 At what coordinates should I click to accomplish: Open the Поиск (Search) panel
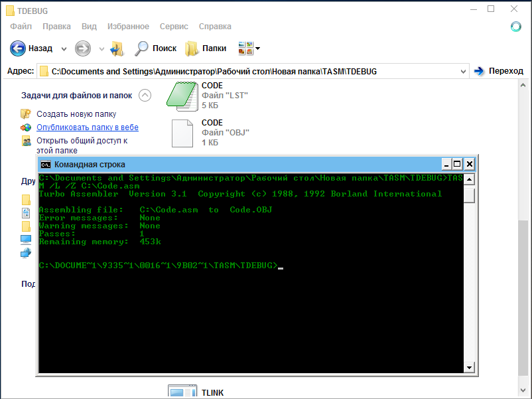(x=156, y=48)
